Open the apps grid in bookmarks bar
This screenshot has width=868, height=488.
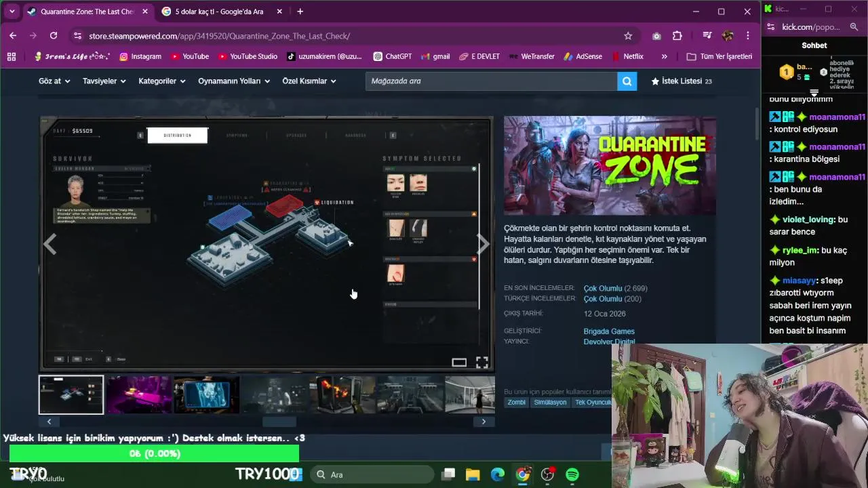12,56
